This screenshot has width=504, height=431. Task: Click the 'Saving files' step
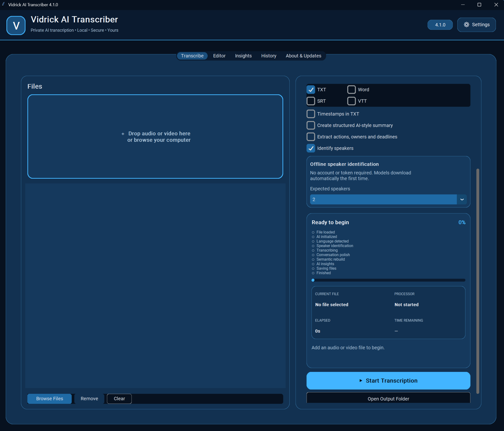coord(326,268)
